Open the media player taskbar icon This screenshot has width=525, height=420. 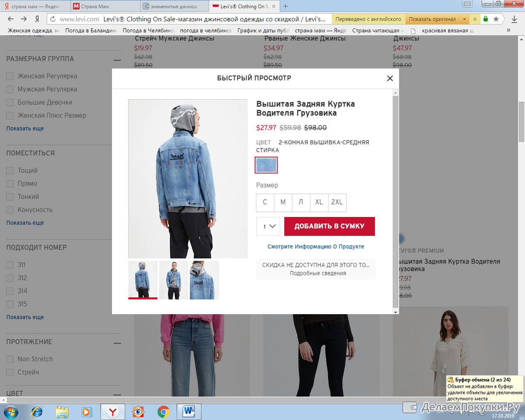pyautogui.click(x=87, y=412)
